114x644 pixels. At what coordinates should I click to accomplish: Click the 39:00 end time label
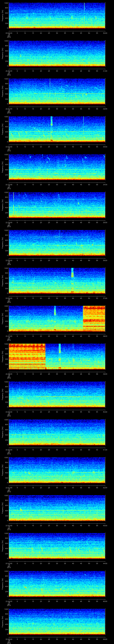[105, 374]
